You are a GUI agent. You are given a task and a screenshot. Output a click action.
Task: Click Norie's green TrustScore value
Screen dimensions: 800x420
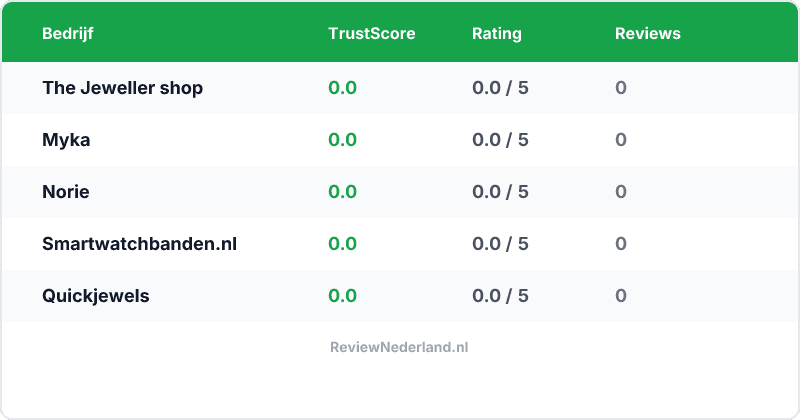[x=342, y=192]
